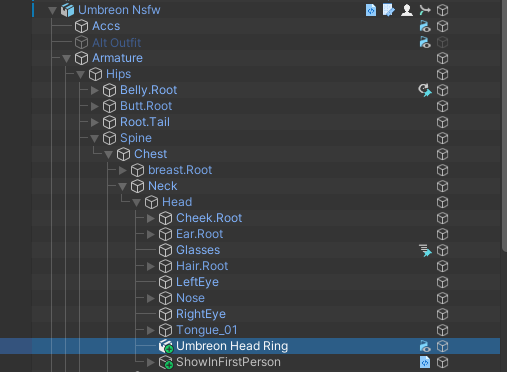
Task: Toggle active state cube for Head
Action: tap(442, 202)
